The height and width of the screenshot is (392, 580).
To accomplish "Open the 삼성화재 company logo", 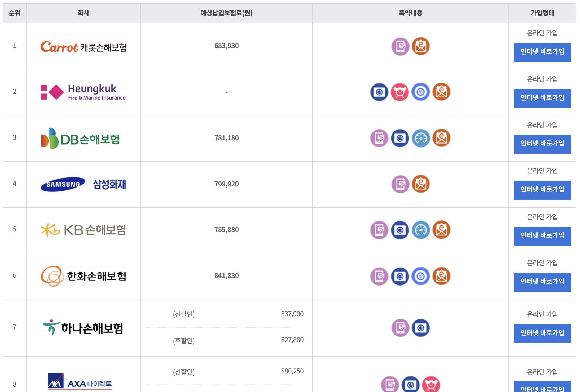I will coord(83,184).
